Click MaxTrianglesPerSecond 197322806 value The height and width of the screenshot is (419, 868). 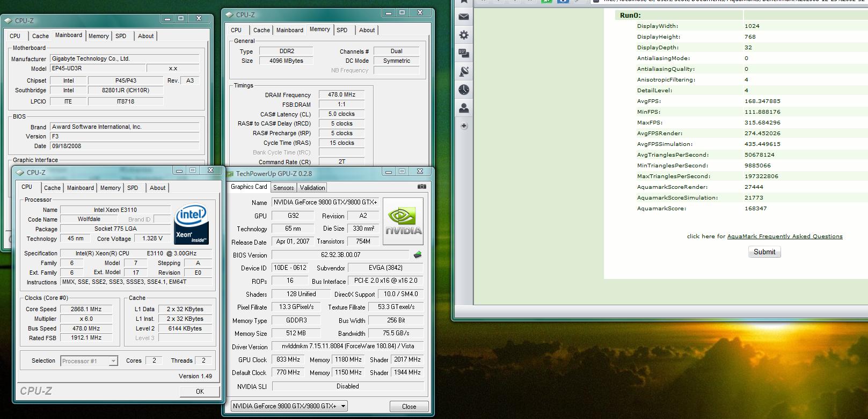click(x=761, y=176)
